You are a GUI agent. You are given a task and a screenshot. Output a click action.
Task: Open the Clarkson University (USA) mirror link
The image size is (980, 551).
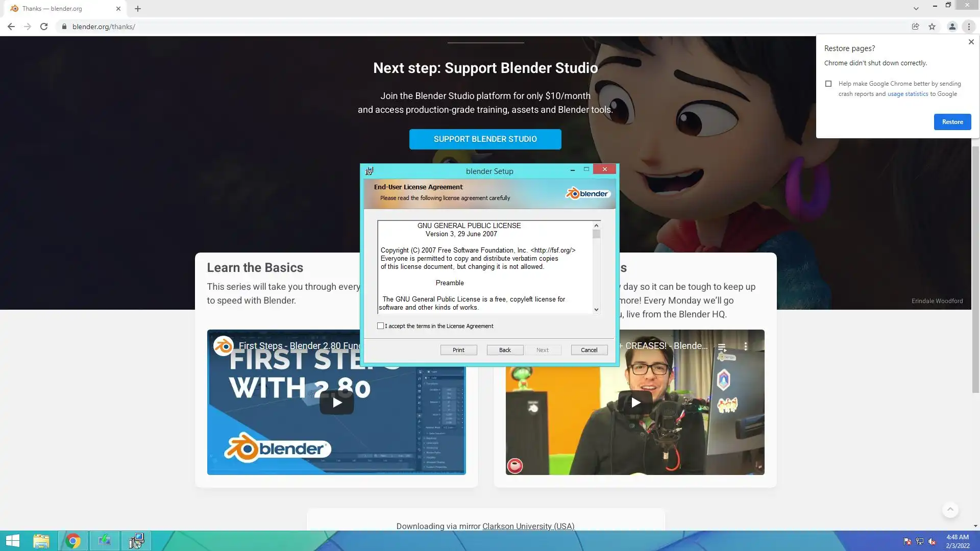(528, 526)
